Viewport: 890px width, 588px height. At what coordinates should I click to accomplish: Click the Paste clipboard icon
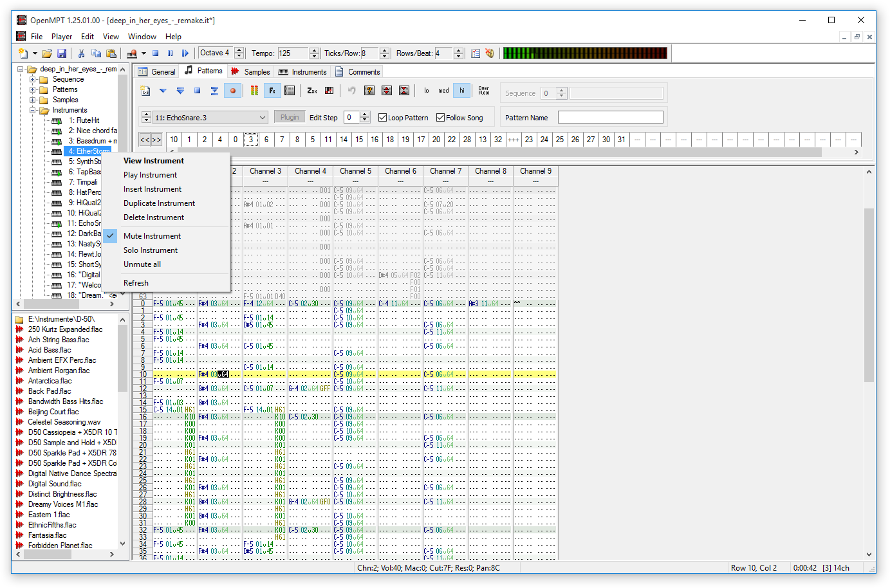(111, 53)
